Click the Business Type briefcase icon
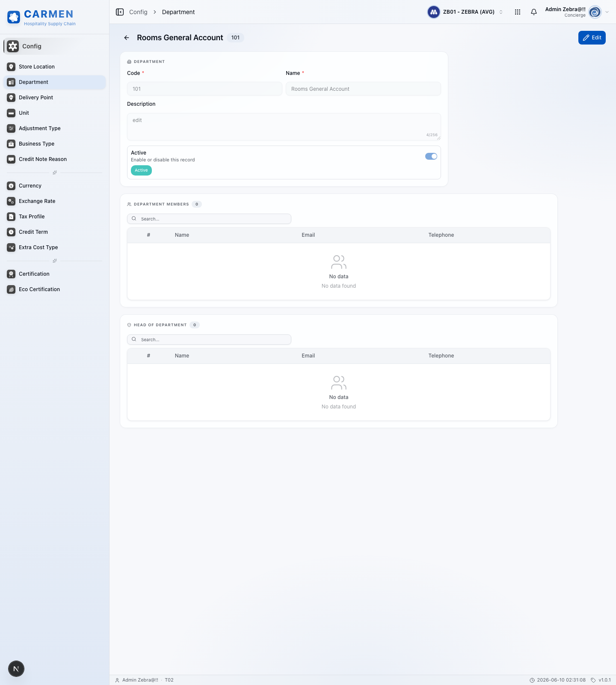The height and width of the screenshot is (685, 616). [x=11, y=144]
